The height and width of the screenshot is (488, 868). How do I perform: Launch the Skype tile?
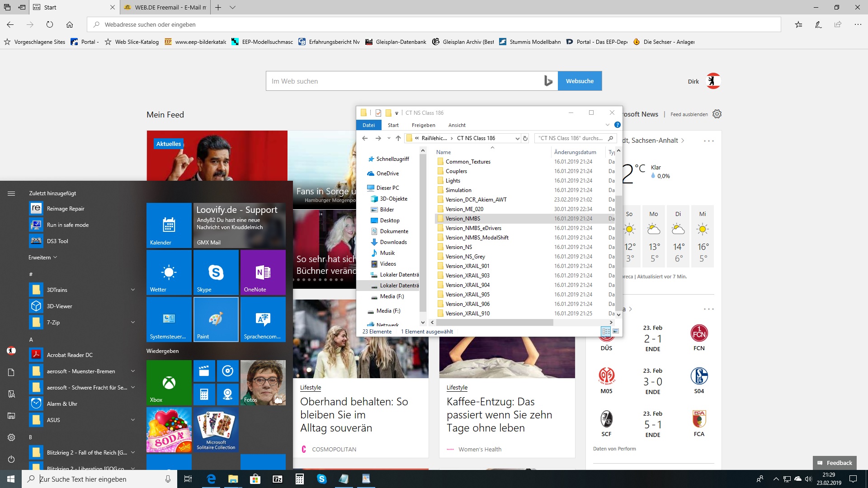point(216,272)
